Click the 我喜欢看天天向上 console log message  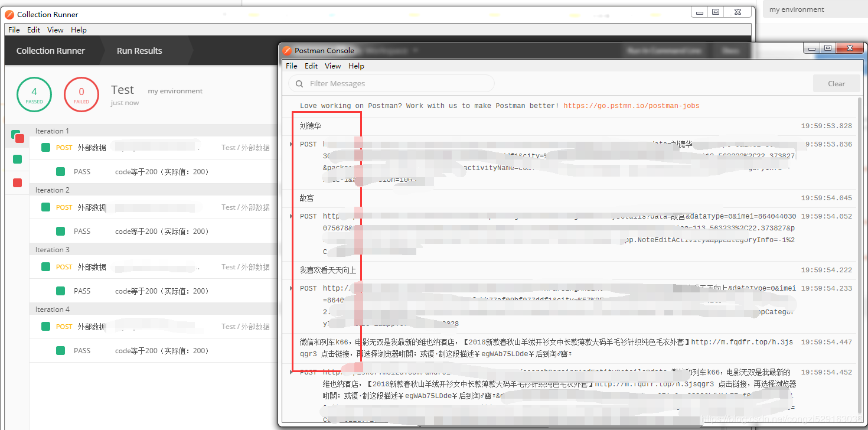click(x=328, y=270)
